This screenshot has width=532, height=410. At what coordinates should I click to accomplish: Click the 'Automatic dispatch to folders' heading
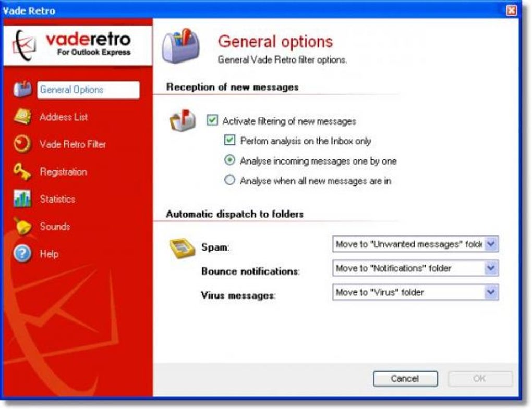[235, 214]
